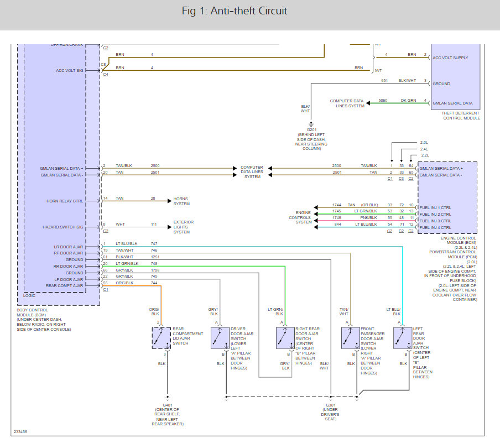Viewport: 500px width, 448px height.
Task: Click wire circuit number 746
Action: click(x=154, y=251)
